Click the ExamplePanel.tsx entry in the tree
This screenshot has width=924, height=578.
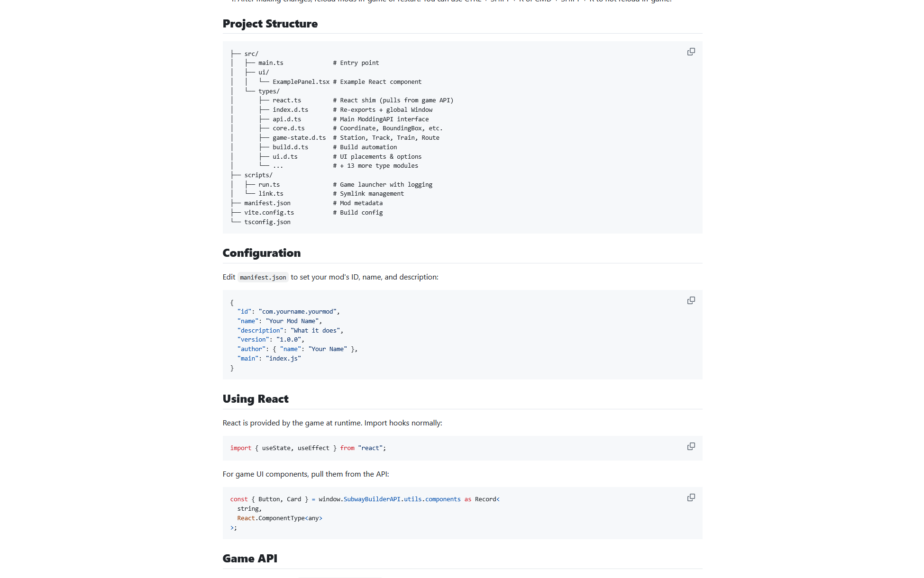301,81
